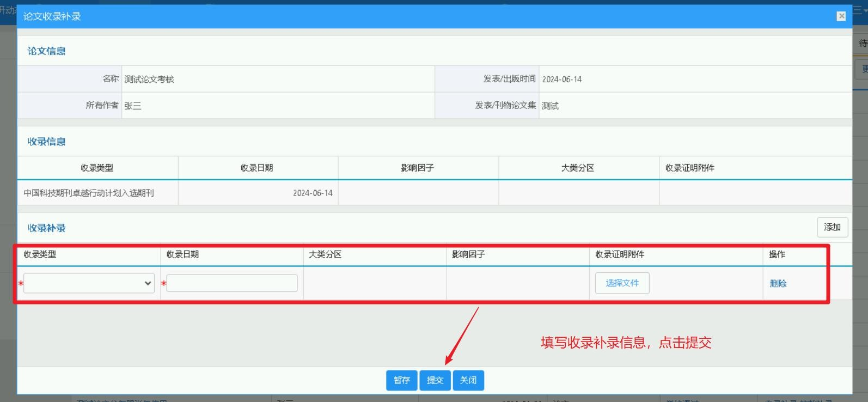Close the 论文收录补录 dialog with X icon
Screen dimensions: 868x402
pos(841,16)
